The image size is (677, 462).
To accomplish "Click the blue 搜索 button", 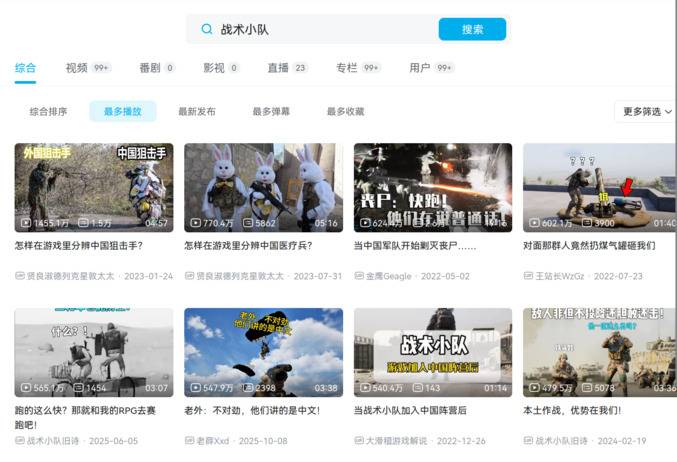I will coord(472,29).
